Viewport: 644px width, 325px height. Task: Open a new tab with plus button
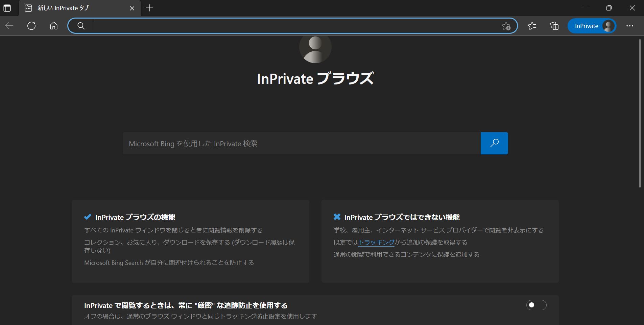pyautogui.click(x=149, y=8)
